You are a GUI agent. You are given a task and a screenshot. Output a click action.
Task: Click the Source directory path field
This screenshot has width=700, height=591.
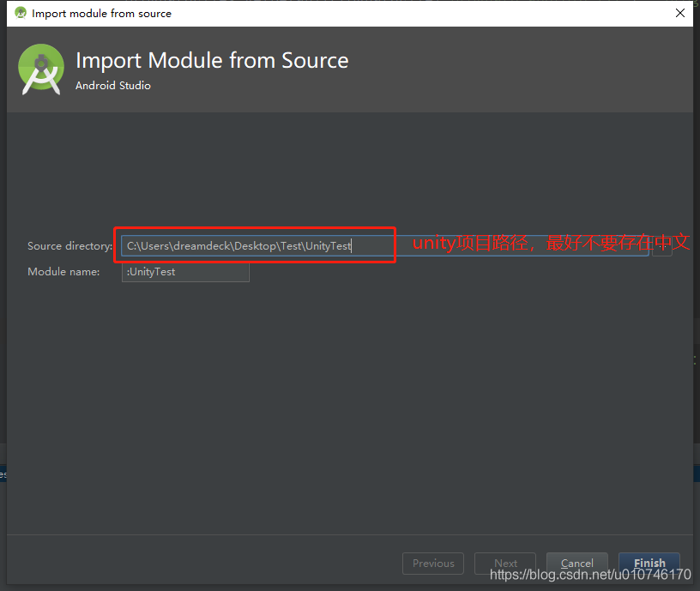click(384, 246)
